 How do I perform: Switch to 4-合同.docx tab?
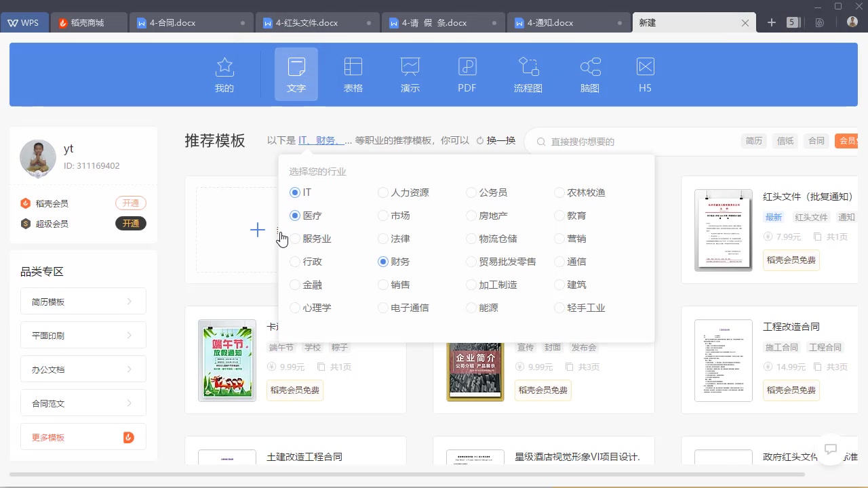click(190, 22)
